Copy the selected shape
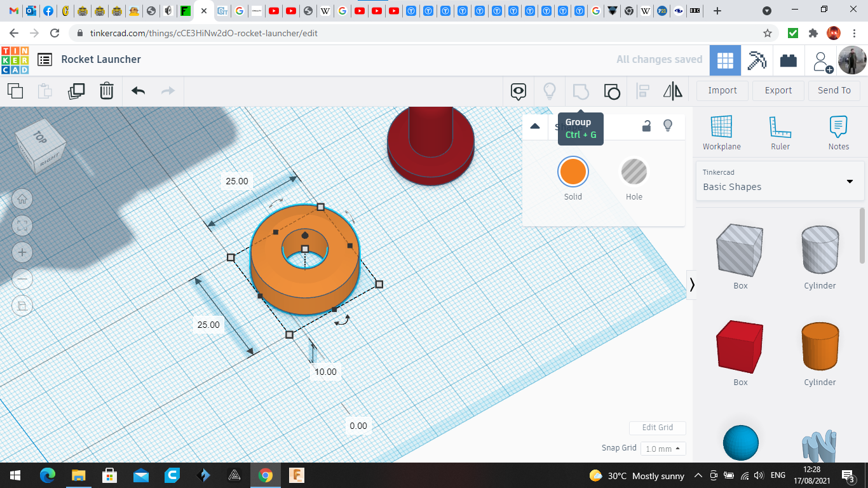 15,91
